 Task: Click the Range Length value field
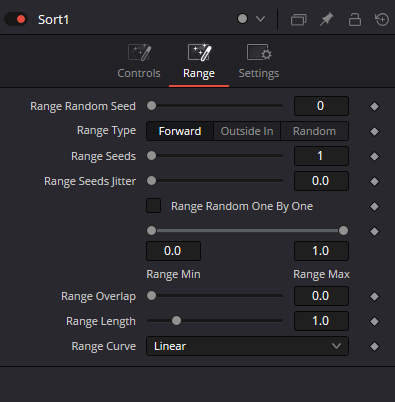point(321,321)
